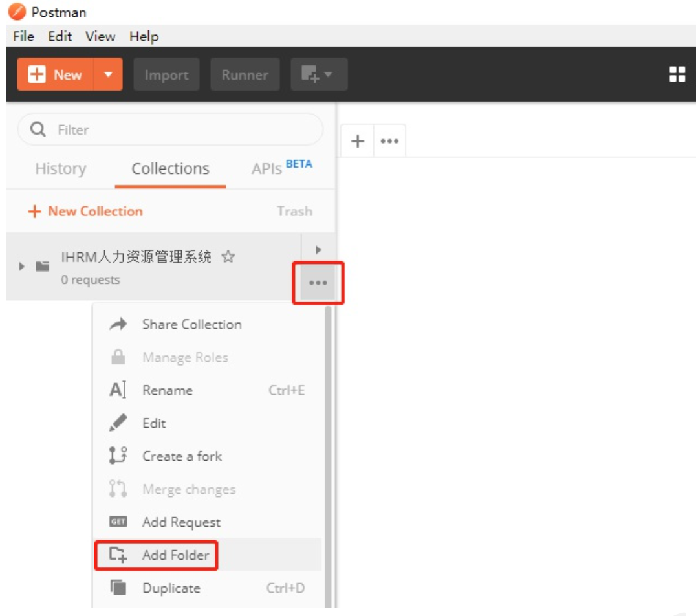Choose Add Request from the menu
The width and height of the screenshot is (696, 616).
208,522
